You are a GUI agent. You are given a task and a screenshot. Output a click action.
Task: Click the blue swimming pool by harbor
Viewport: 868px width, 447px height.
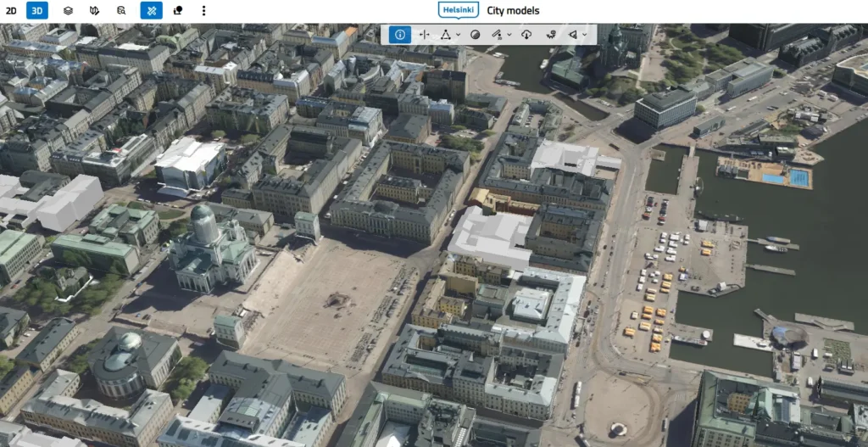point(798,178)
